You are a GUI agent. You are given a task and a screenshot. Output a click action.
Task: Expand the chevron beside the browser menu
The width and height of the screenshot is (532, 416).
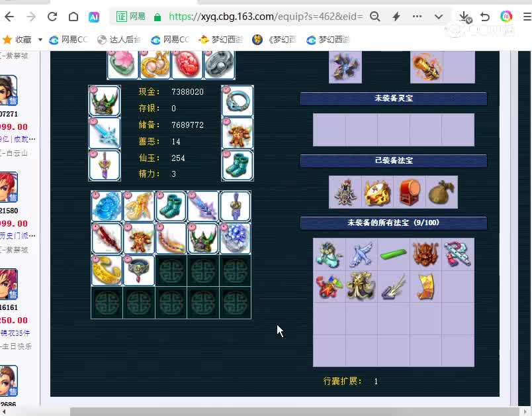point(438,18)
